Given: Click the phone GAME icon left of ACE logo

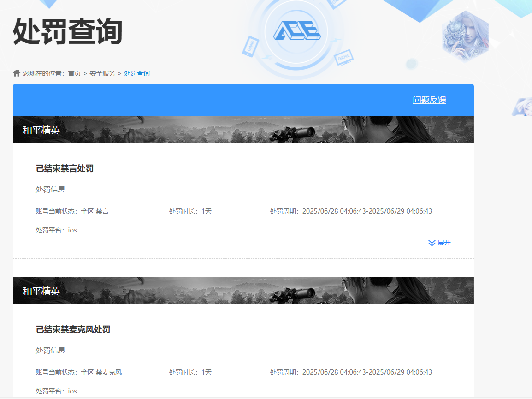Looking at the screenshot, I should pyautogui.click(x=250, y=47).
